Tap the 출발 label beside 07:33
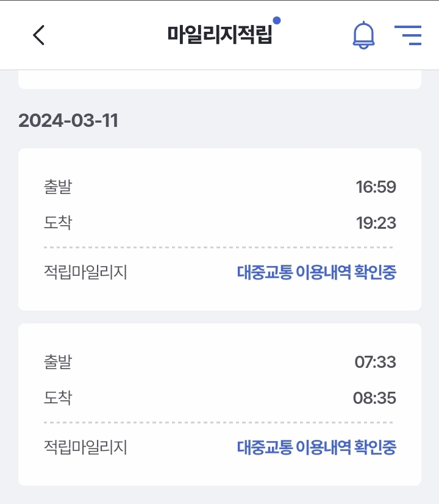This screenshot has height=504, width=439. tap(58, 362)
